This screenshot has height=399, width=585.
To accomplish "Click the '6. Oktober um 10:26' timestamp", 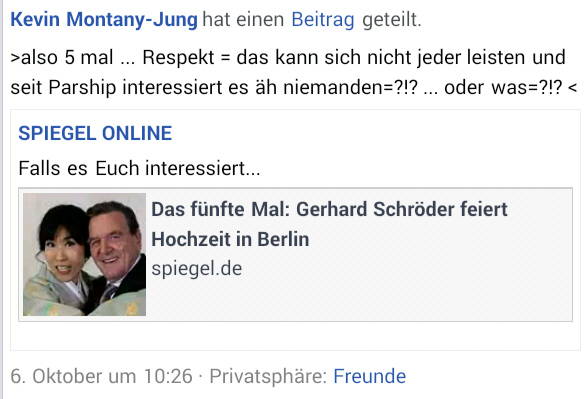I will click(101, 376).
